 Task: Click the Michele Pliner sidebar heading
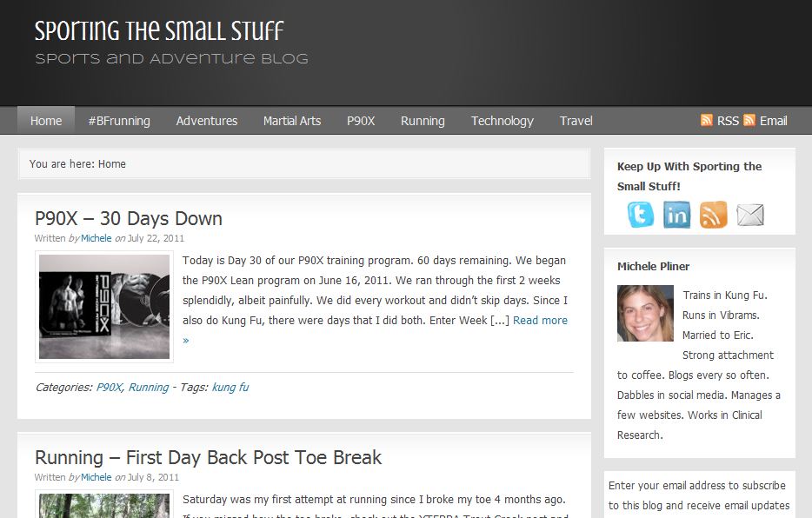point(653,267)
